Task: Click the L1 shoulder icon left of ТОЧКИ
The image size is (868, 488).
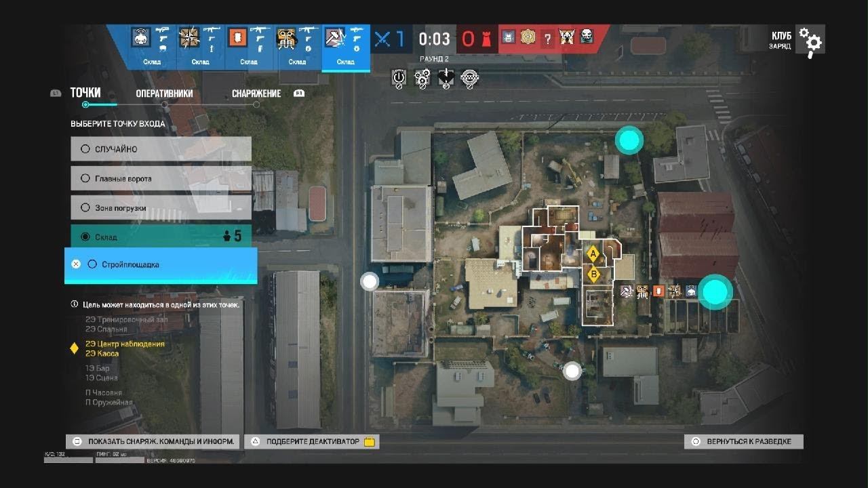Action: point(56,94)
